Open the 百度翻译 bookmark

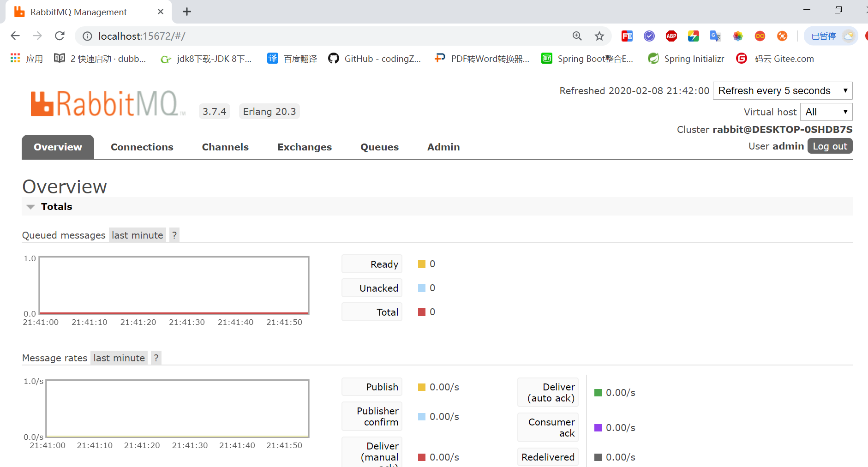pyautogui.click(x=292, y=59)
